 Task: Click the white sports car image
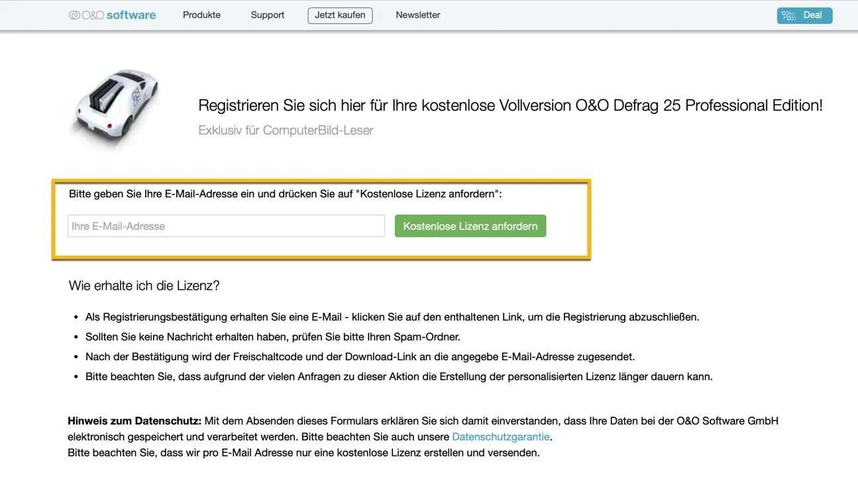(115, 109)
